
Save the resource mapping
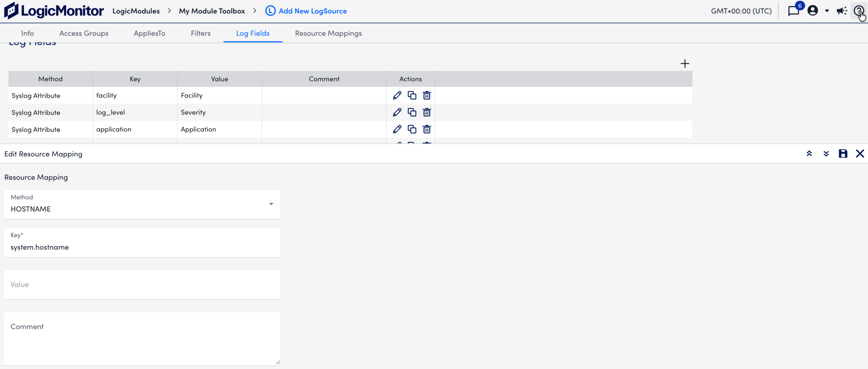pos(843,153)
